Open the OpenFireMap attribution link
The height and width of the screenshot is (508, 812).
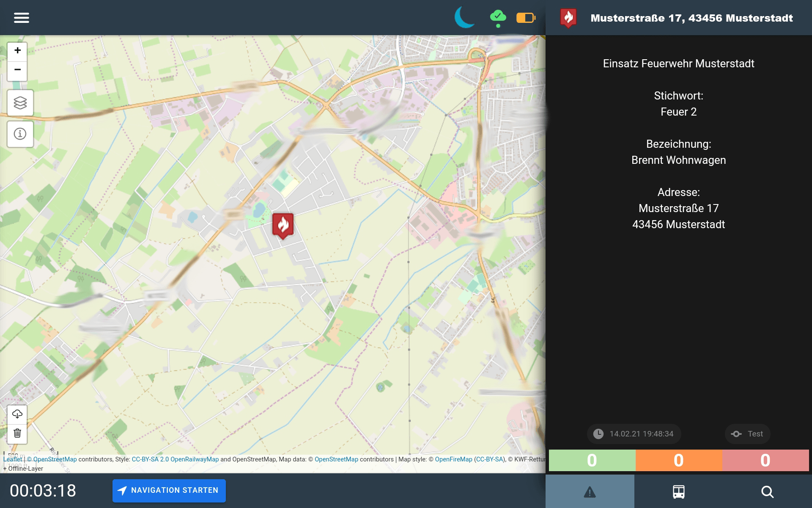(x=453, y=459)
